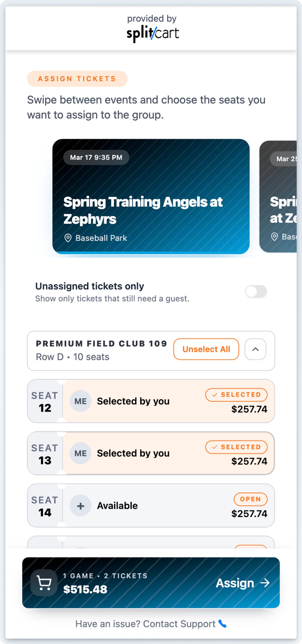Open the Mar 17 Spring Training event card
Screen dimensions: 302x644
click(x=151, y=196)
